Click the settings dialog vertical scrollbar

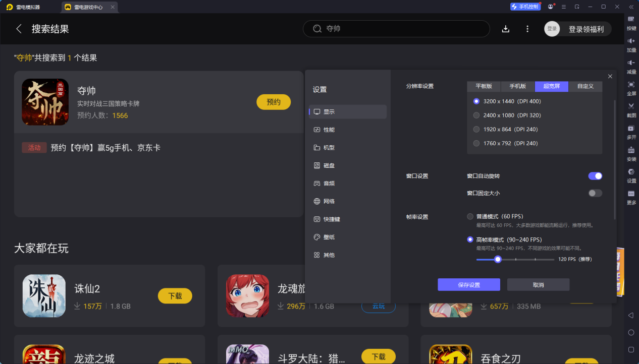pos(614,159)
